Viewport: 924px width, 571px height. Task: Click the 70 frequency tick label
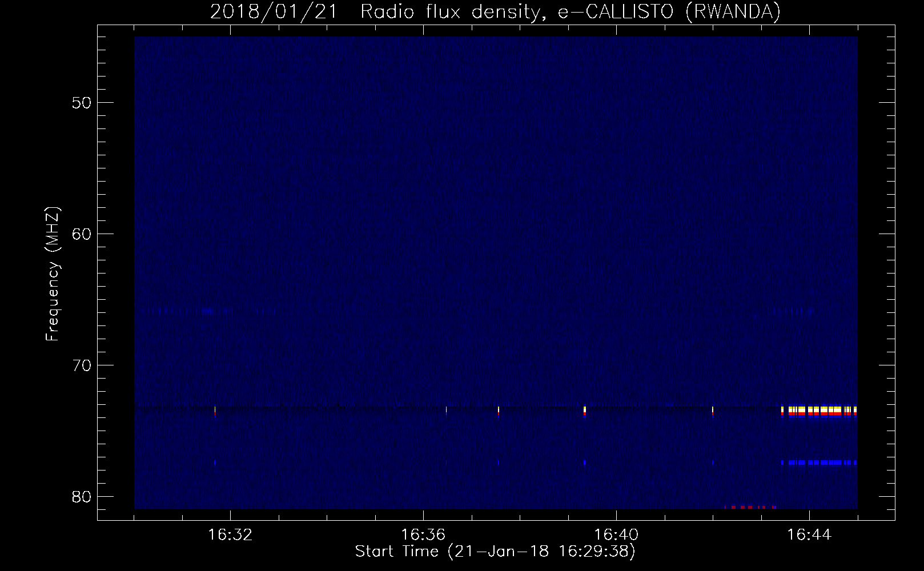tap(82, 365)
